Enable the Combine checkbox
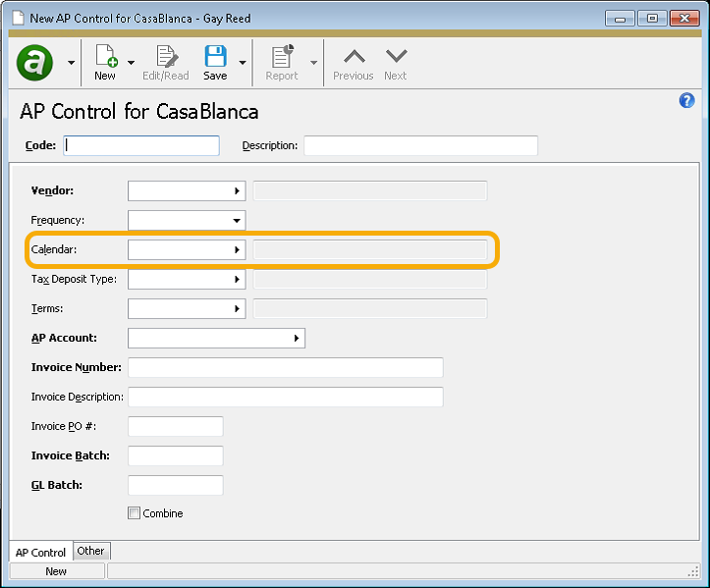This screenshot has height=588, width=710. [135, 513]
